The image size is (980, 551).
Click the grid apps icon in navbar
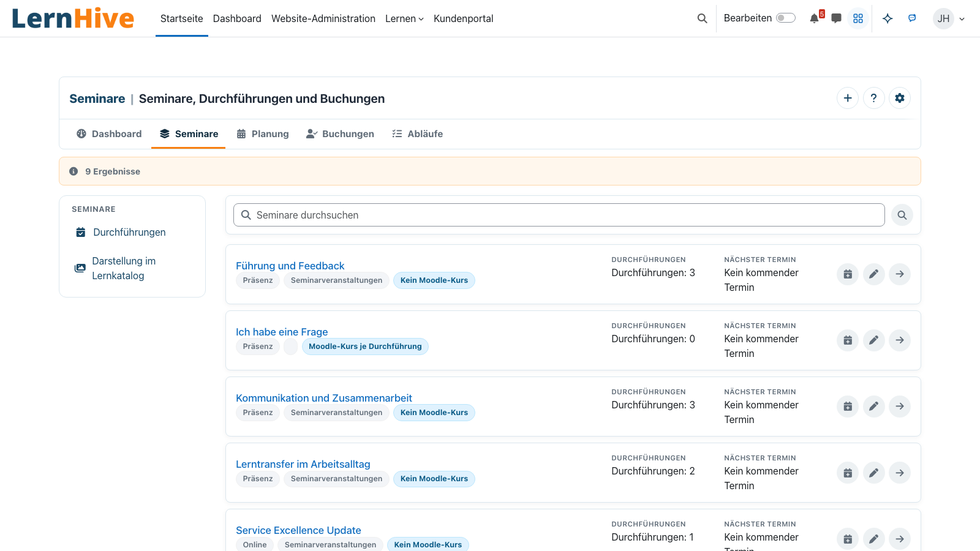coord(858,18)
